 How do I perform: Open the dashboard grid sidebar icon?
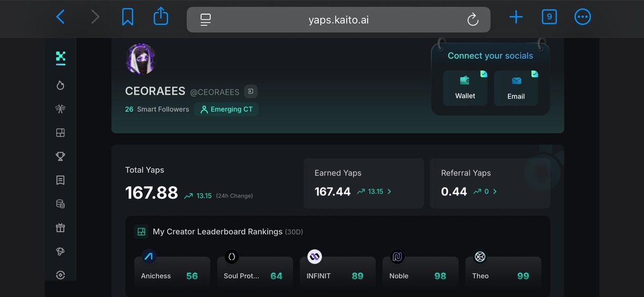(x=61, y=133)
